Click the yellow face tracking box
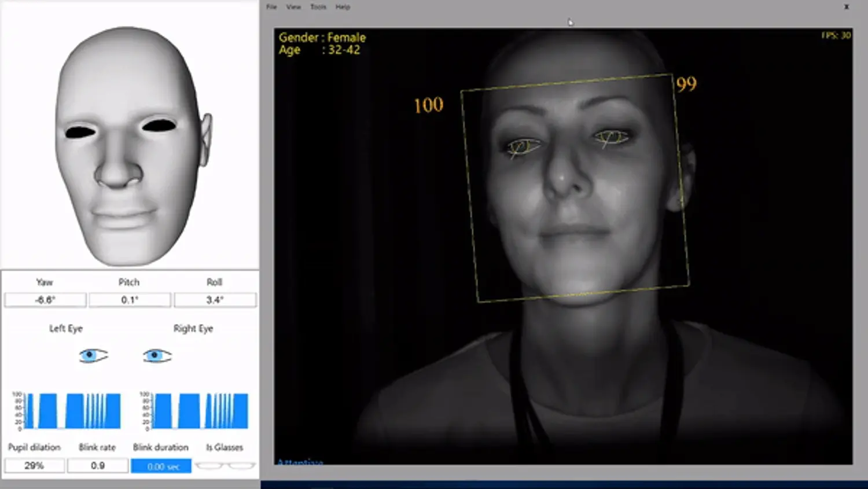 (575, 187)
